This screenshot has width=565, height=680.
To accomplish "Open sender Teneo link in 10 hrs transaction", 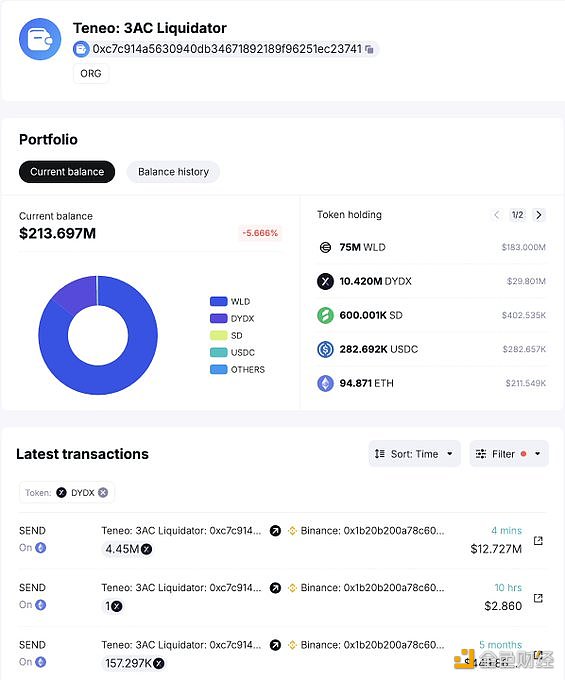I will 181,588.
